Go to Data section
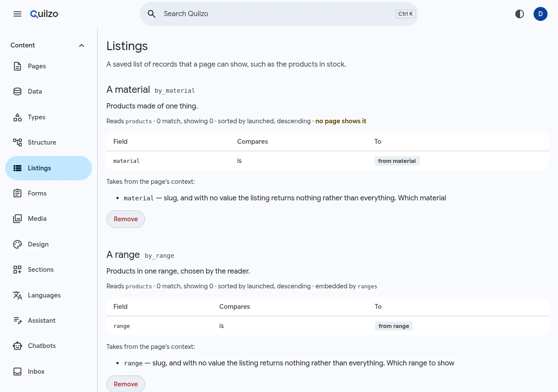Screen dimensions: 558x392 coord(48,91)
